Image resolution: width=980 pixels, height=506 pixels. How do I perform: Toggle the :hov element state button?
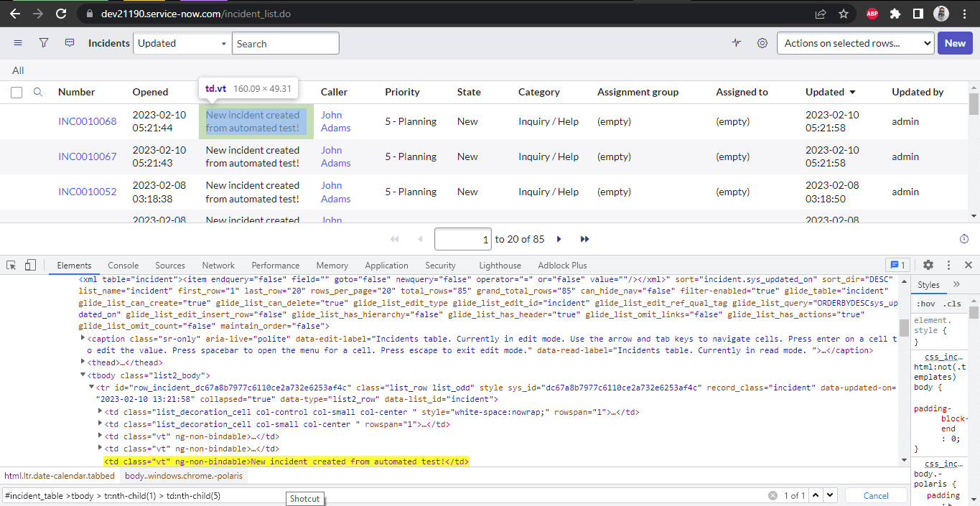(925, 304)
